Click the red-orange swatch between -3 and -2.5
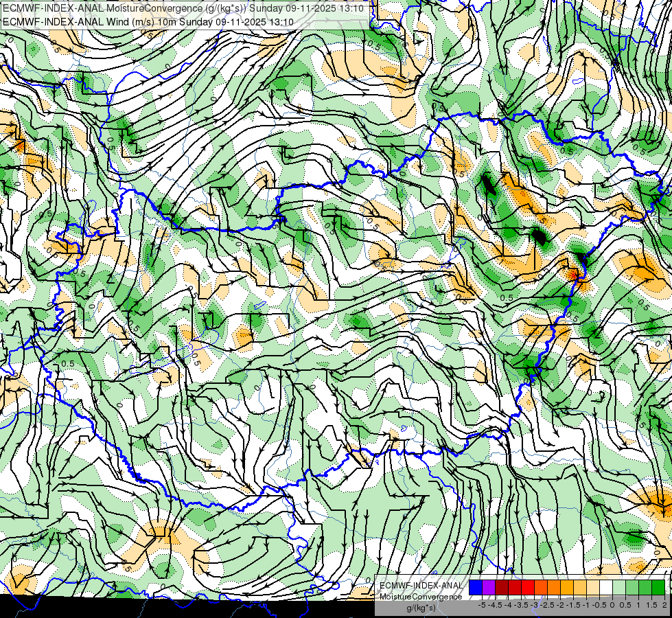Screen dimensions: 672x618 (541, 588)
